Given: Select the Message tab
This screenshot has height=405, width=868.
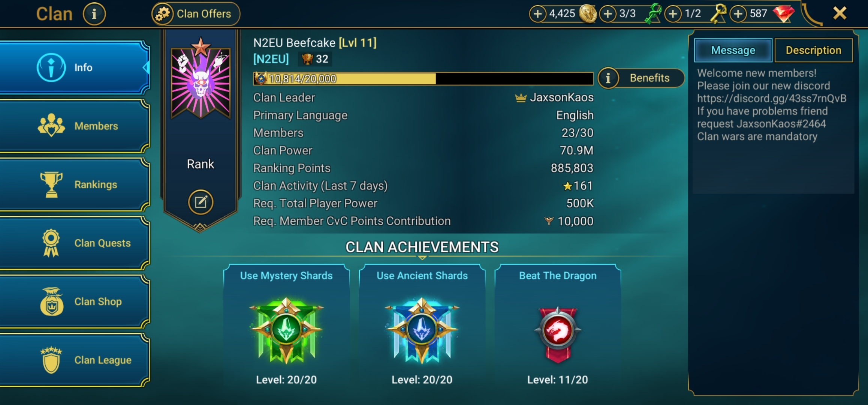Looking at the screenshot, I should coord(733,50).
